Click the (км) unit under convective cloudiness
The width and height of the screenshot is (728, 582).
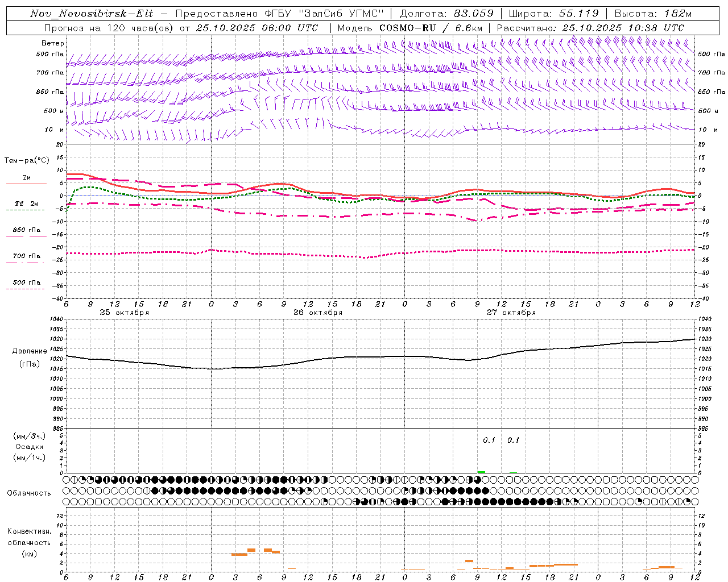point(29,554)
